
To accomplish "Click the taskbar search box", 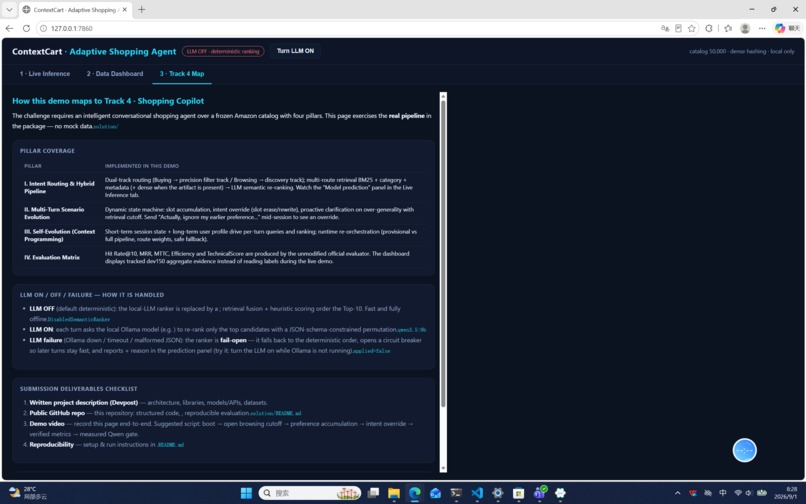I will (310, 493).
